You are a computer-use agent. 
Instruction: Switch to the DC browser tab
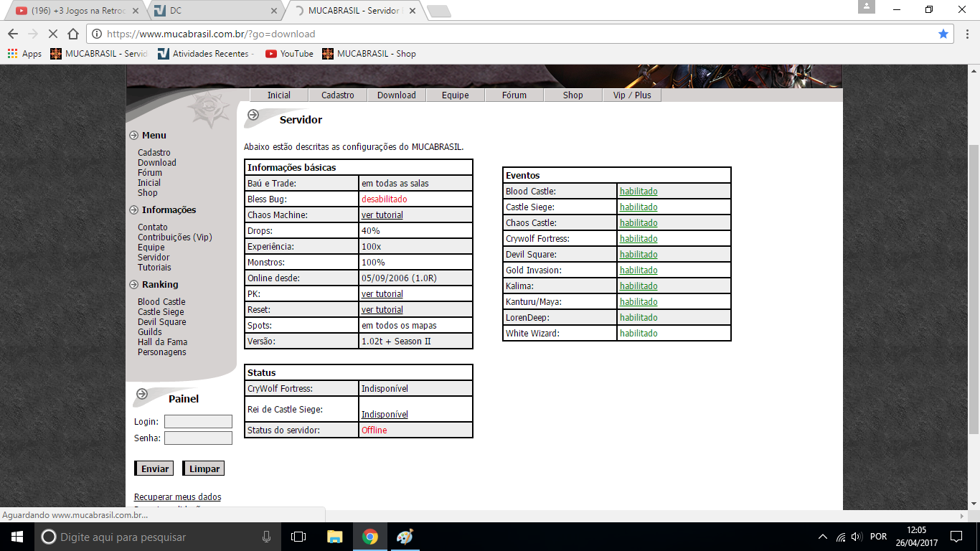[215, 11]
